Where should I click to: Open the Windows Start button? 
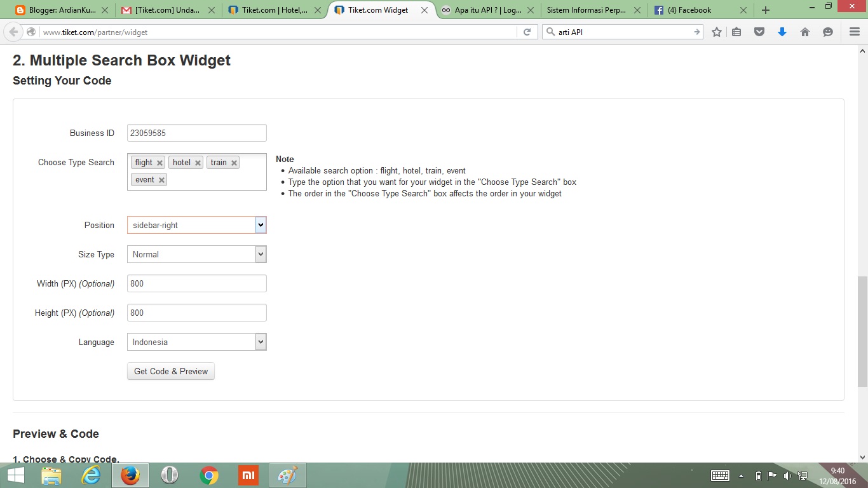16,475
